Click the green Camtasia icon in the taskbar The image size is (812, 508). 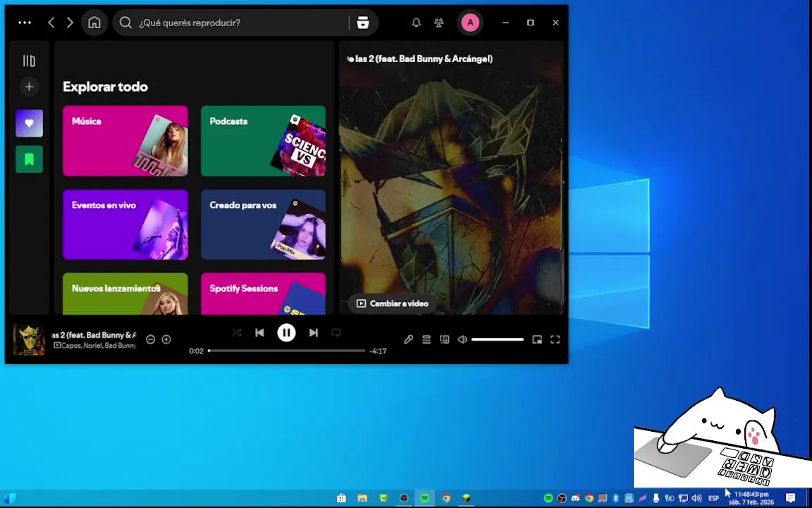383,498
